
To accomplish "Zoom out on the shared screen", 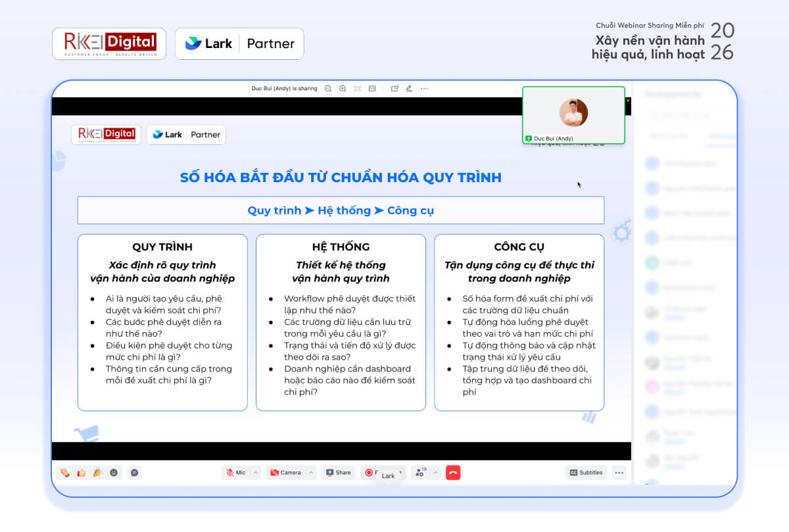I will pos(328,88).
